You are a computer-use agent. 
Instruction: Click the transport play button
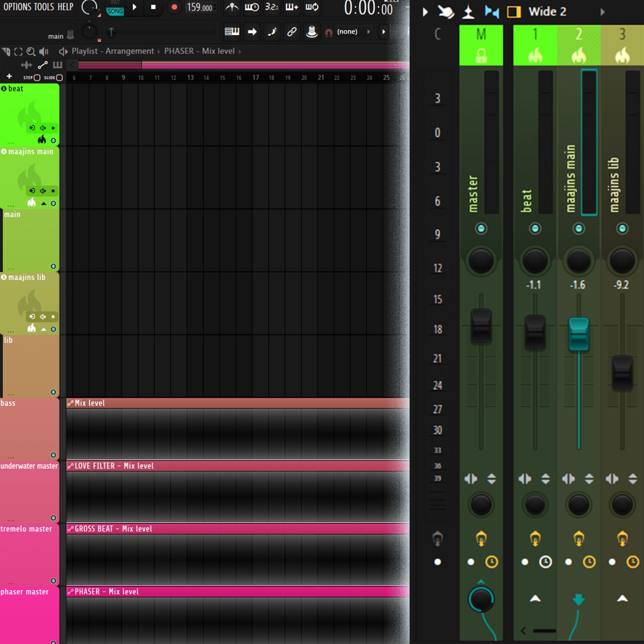pyautogui.click(x=135, y=7)
